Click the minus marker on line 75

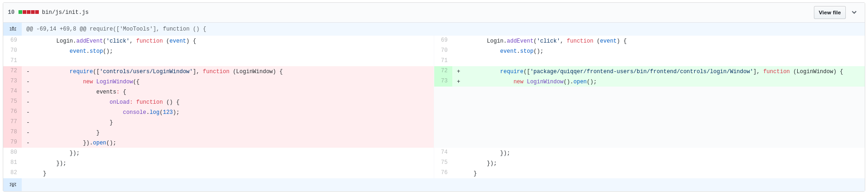point(28,102)
